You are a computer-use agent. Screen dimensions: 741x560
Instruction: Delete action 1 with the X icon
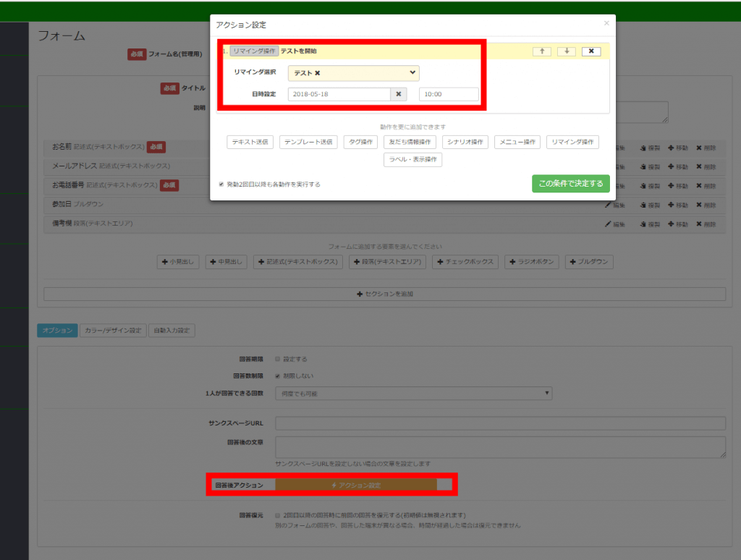point(590,51)
